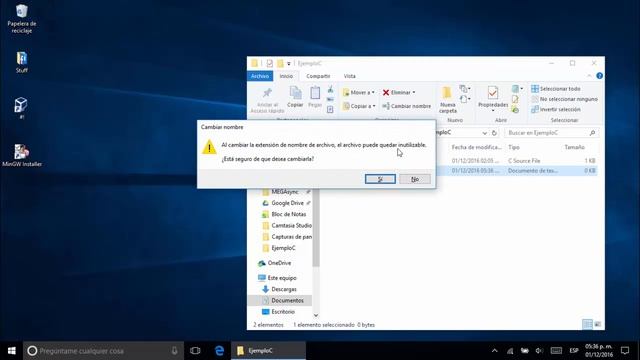Open the Action Center notifications icon

coord(624,351)
